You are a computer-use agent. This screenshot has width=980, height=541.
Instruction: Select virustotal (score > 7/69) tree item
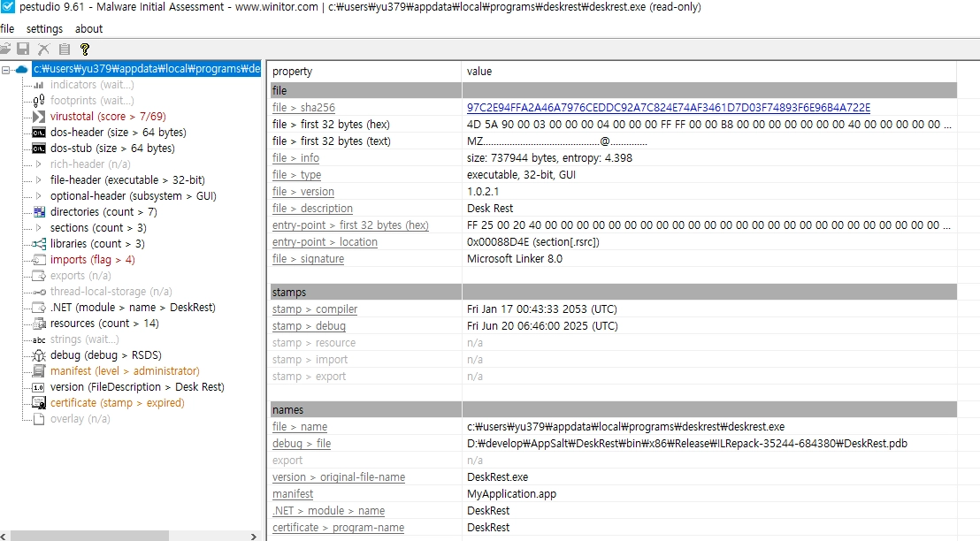108,116
